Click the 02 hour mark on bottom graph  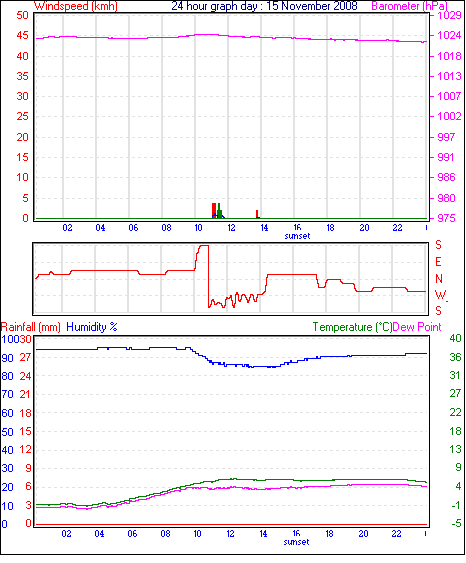coord(66,534)
